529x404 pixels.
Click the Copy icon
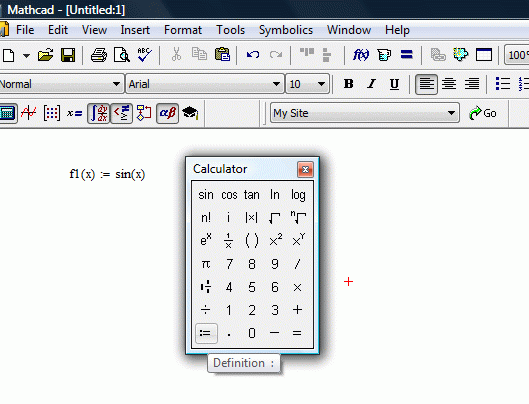199,54
